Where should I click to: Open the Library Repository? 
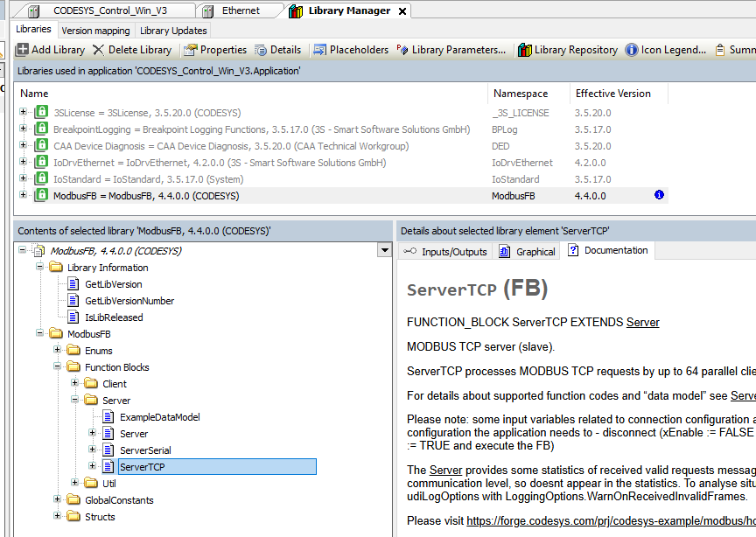(567, 50)
